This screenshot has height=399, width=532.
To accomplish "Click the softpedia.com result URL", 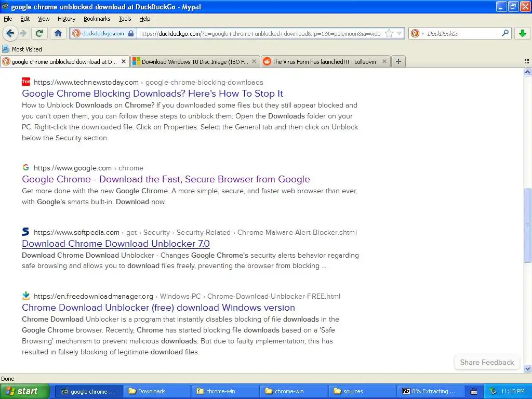I will (195, 232).
